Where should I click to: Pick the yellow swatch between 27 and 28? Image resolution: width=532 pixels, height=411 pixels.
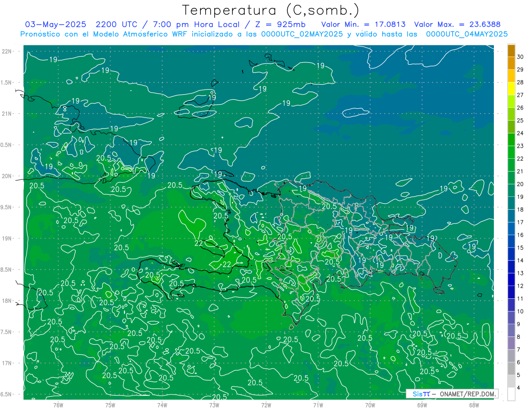[x=511, y=89]
